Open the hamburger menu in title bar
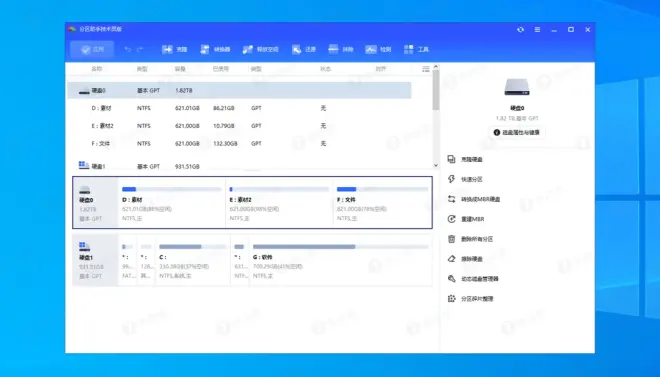 538,29
